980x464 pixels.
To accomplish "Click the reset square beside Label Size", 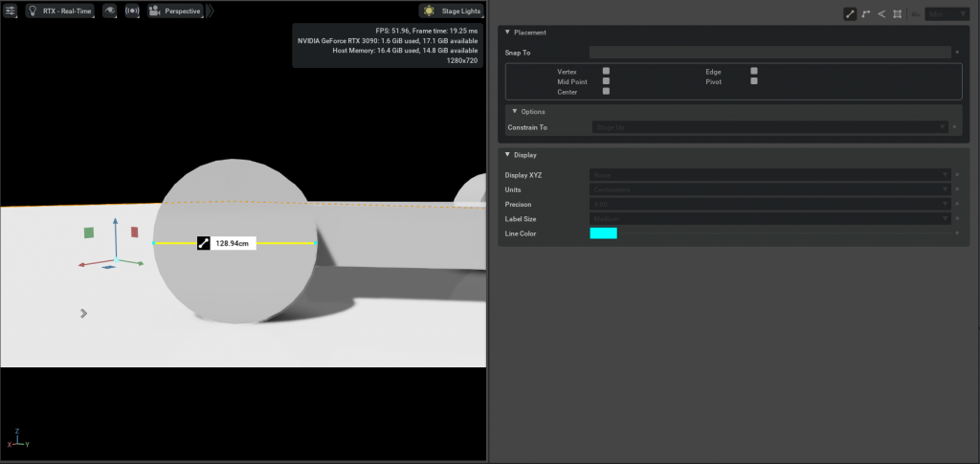I will (957, 219).
